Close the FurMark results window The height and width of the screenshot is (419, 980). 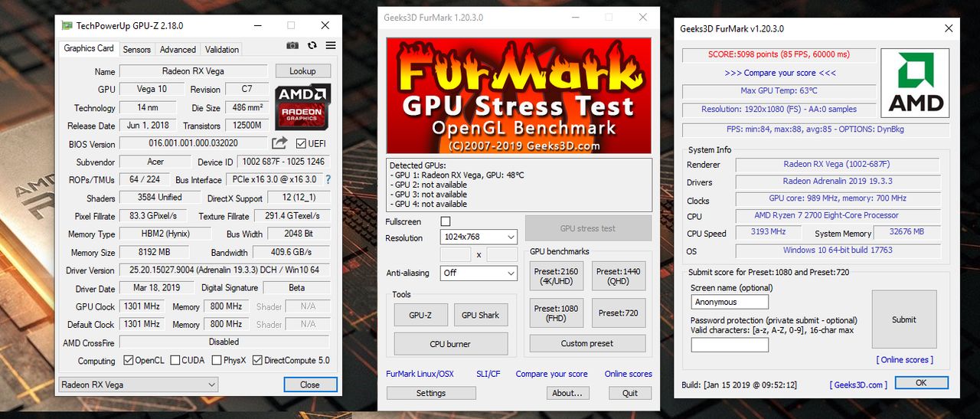[x=949, y=28]
